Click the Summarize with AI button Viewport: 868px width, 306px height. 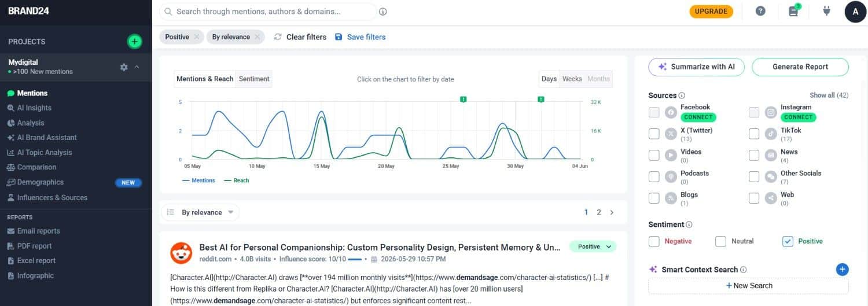[697, 67]
